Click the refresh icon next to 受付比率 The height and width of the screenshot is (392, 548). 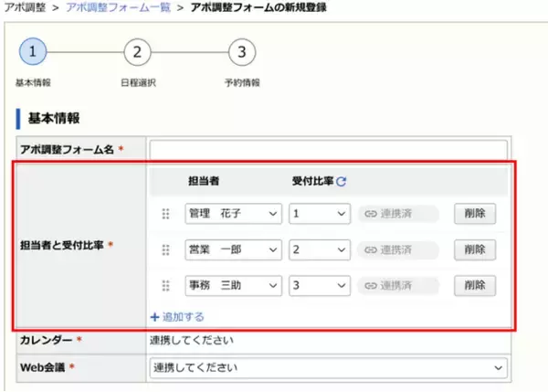[342, 182]
